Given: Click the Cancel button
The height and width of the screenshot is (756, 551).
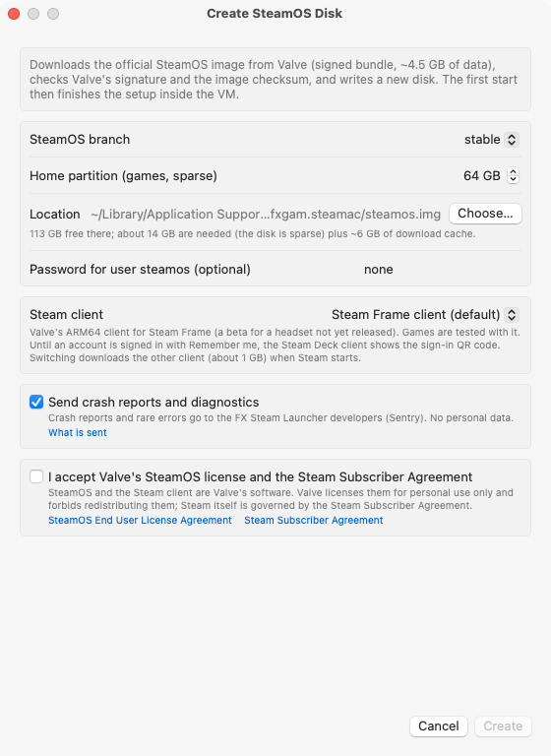Looking at the screenshot, I should pos(438,726).
